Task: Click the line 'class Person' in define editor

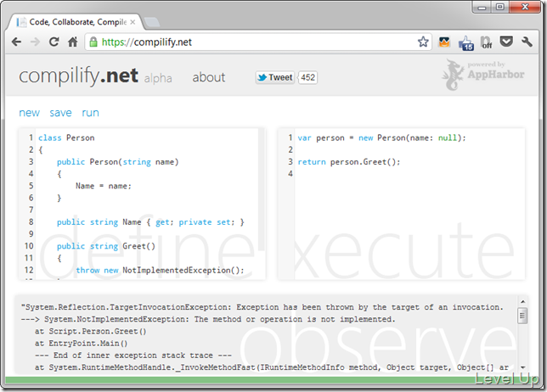Action: [x=66, y=138]
